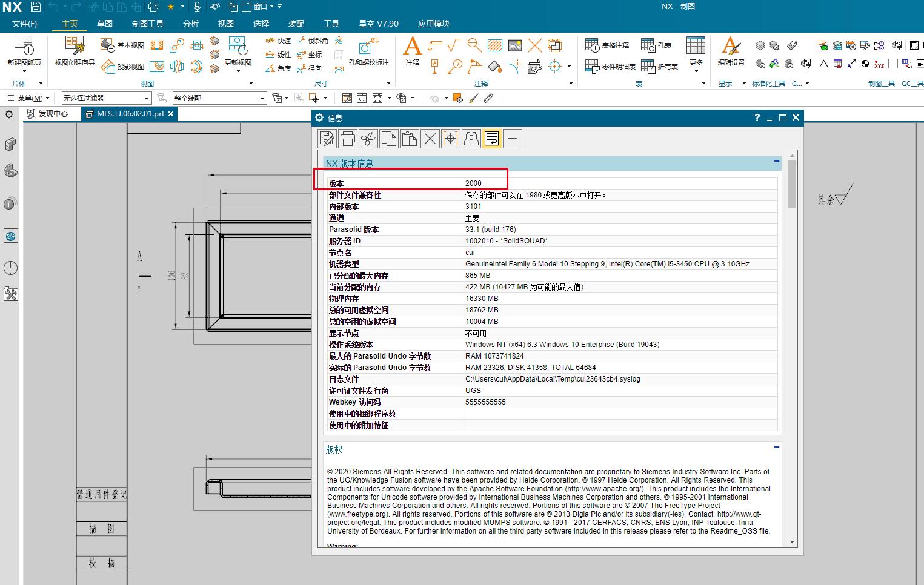This screenshot has width=924, height=585.
Task: Open the 星空 V7.90 ribbon tab
Action: 379,24
